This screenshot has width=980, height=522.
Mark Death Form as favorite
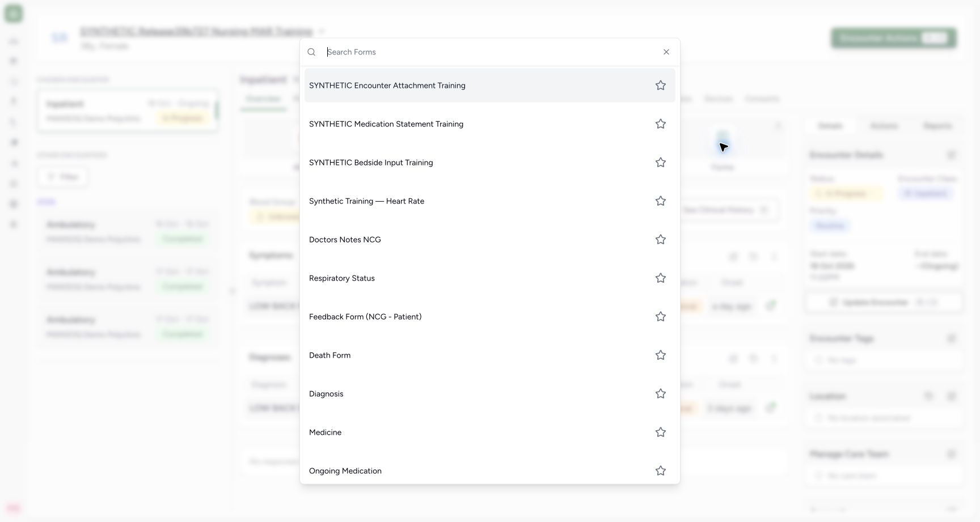coord(661,355)
